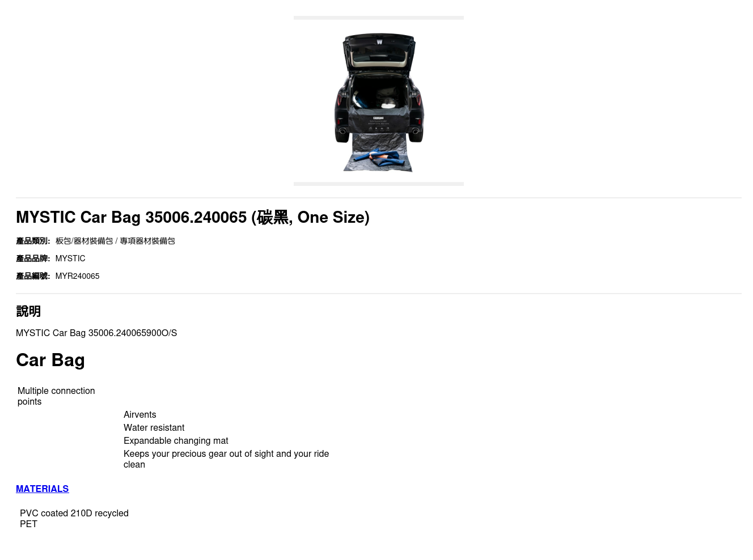Click the Multiple connection points text

tap(56, 396)
